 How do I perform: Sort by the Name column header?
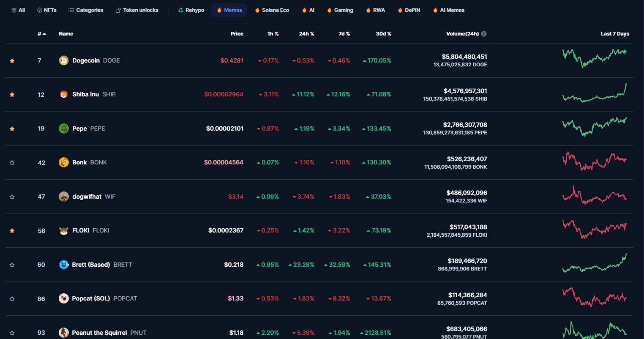coord(66,34)
